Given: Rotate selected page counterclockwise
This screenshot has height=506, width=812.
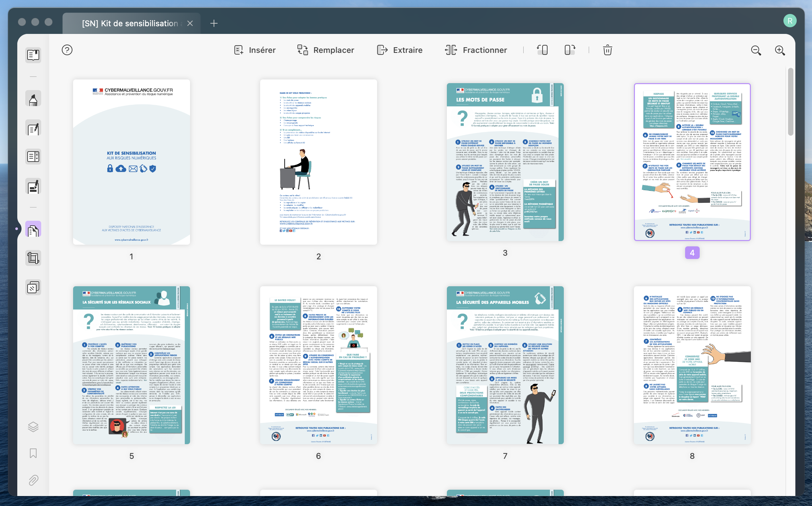Looking at the screenshot, I should pos(542,50).
